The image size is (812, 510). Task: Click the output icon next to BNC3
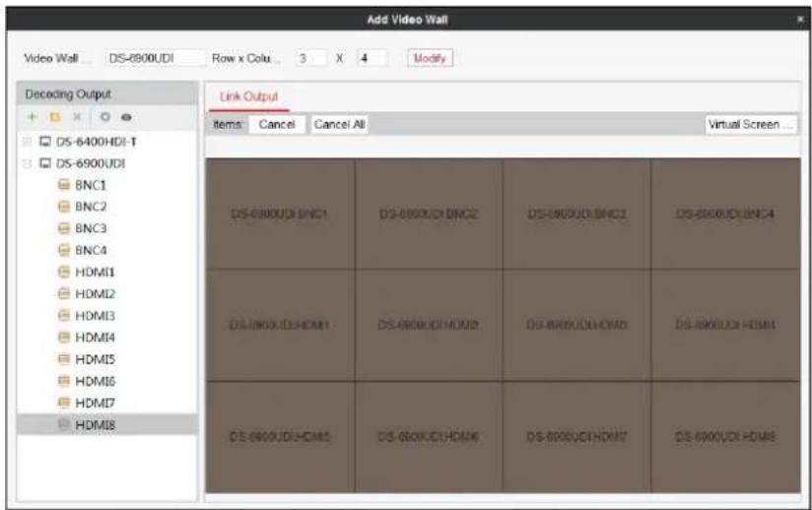(64, 228)
